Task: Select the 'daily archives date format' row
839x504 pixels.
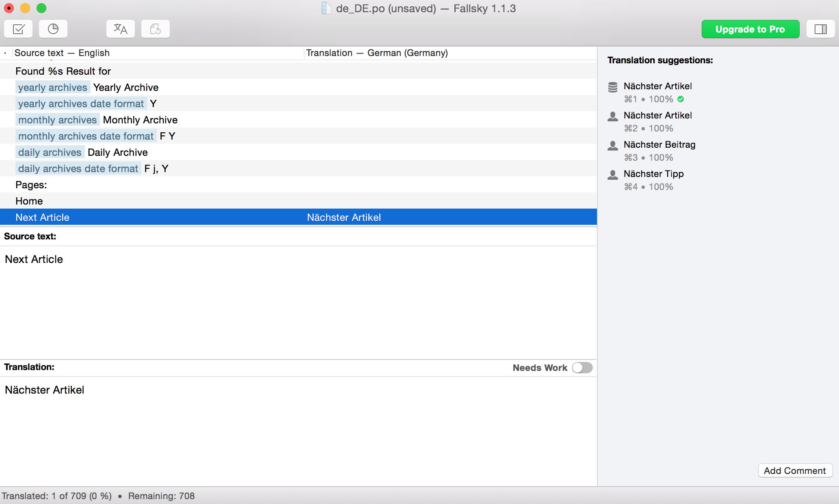Action: tap(78, 168)
